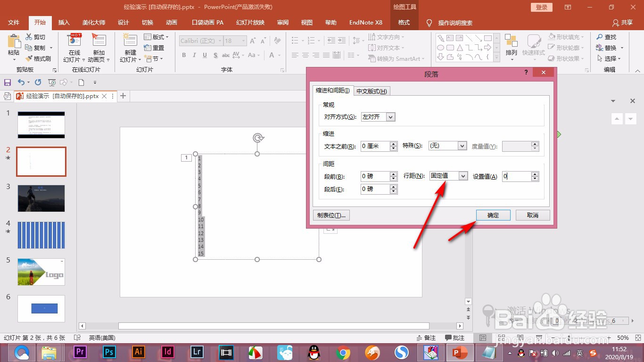Screen dimensions: 644x362
Task: Switch to the 中文版式 dialog tab
Action: (x=372, y=90)
